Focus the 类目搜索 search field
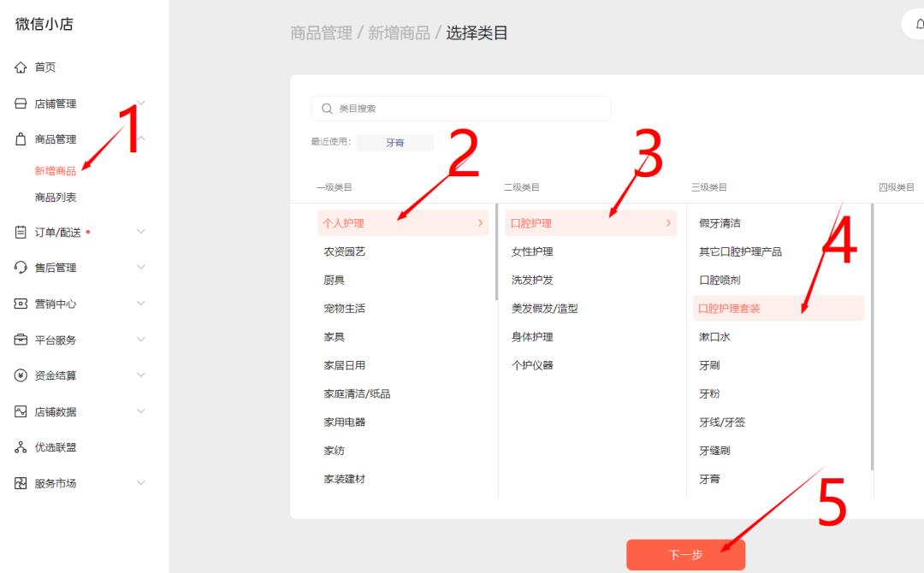Viewport: 924px width, 573px height. tap(461, 109)
